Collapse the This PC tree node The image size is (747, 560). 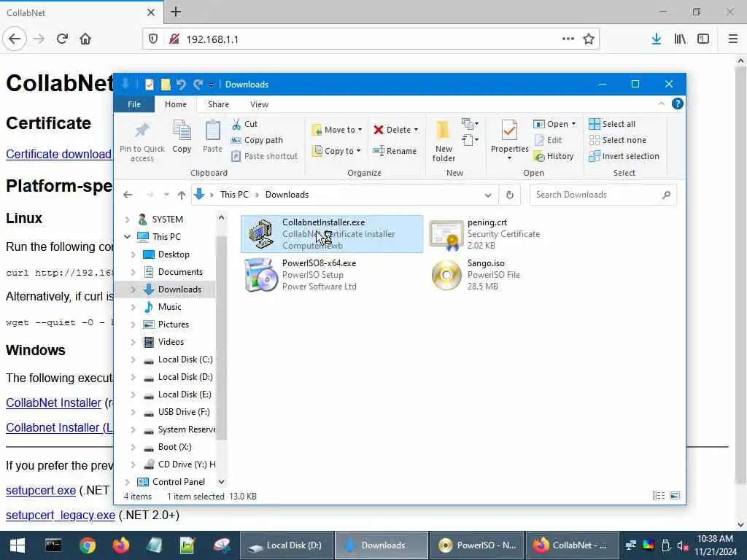point(127,237)
